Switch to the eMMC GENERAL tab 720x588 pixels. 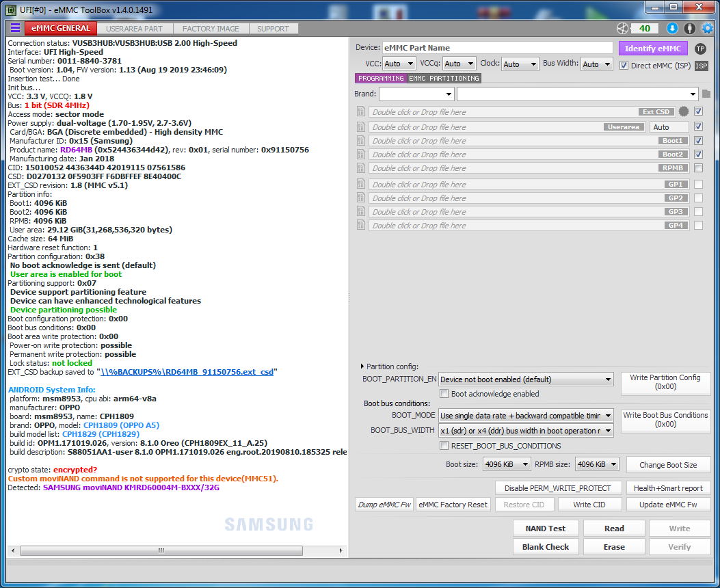[x=61, y=28]
